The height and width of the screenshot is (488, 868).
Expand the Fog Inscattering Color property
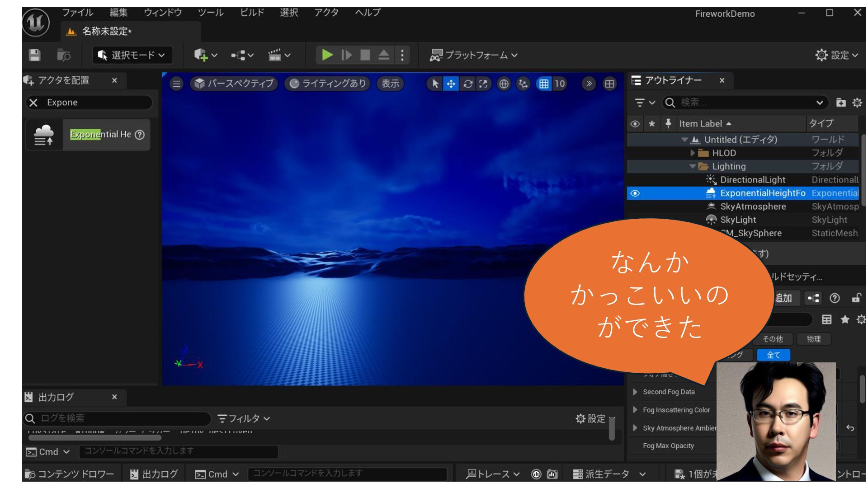(x=635, y=410)
